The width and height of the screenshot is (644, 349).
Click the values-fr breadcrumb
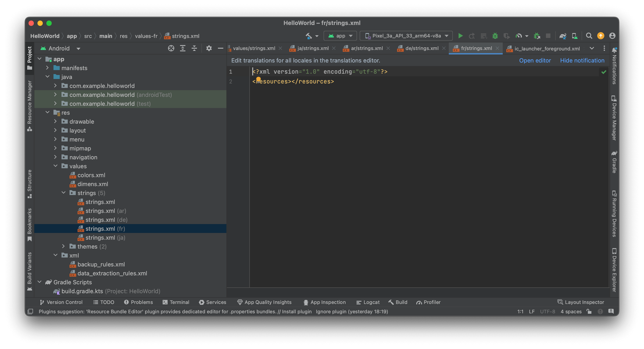pos(146,36)
